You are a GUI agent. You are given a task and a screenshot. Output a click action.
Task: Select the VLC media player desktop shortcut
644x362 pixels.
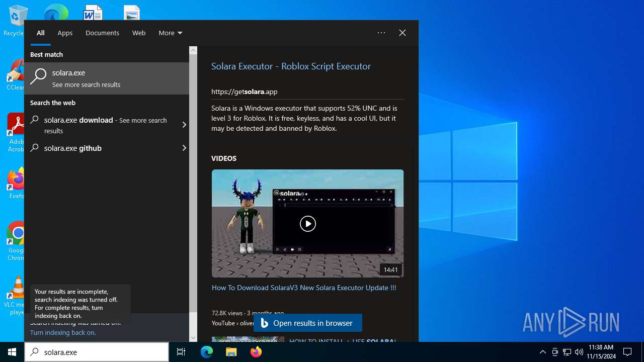pyautogui.click(x=16, y=296)
